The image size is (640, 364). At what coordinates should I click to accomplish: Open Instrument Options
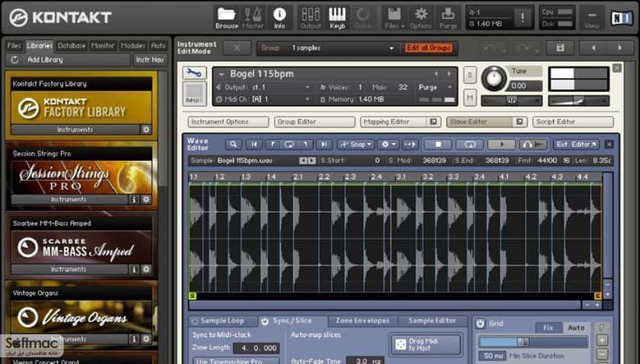point(228,121)
